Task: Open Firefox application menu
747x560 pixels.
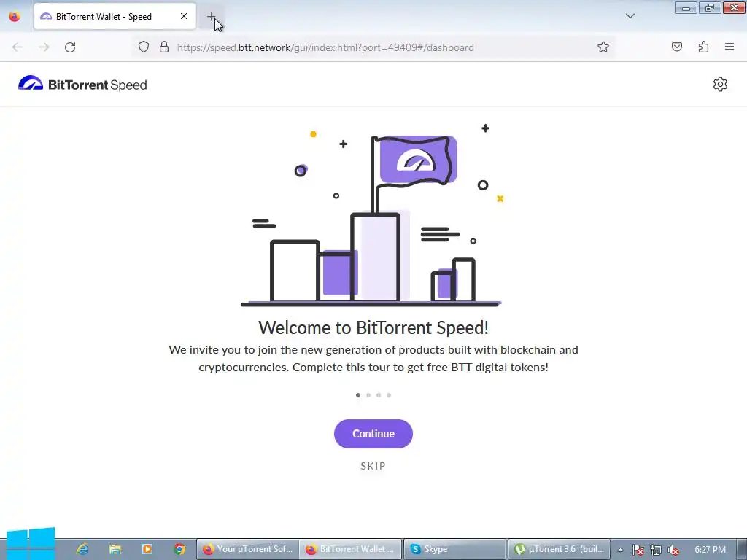Action: (729, 47)
